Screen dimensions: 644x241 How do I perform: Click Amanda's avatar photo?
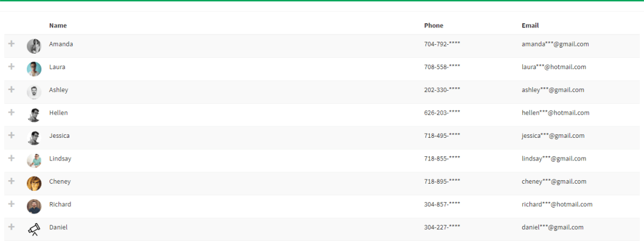34,46
